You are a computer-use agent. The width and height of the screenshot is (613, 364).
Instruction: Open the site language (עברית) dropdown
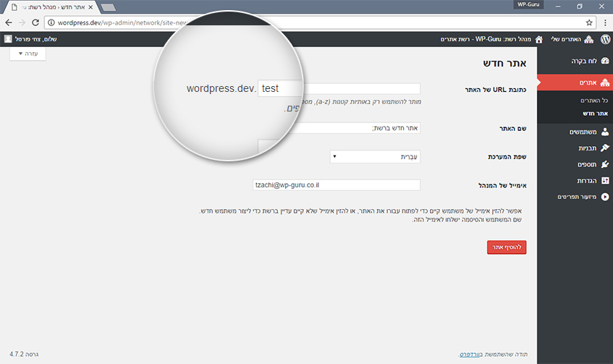click(x=375, y=157)
